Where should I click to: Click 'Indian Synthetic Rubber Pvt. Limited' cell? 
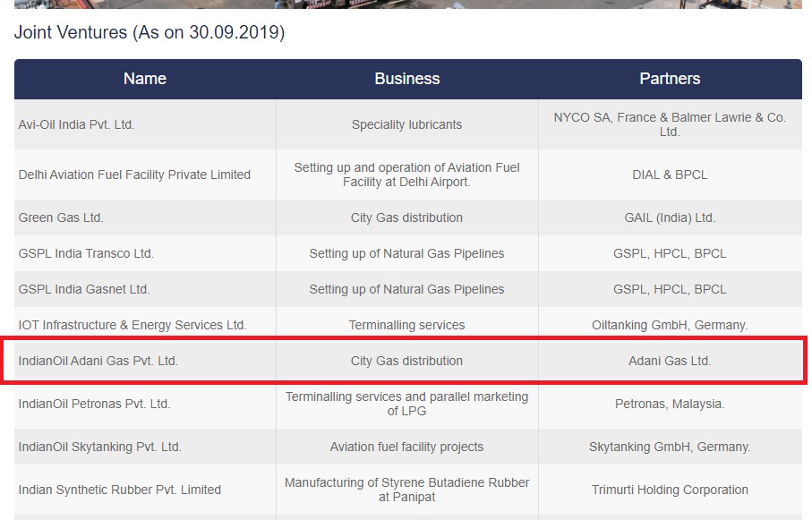point(145,490)
